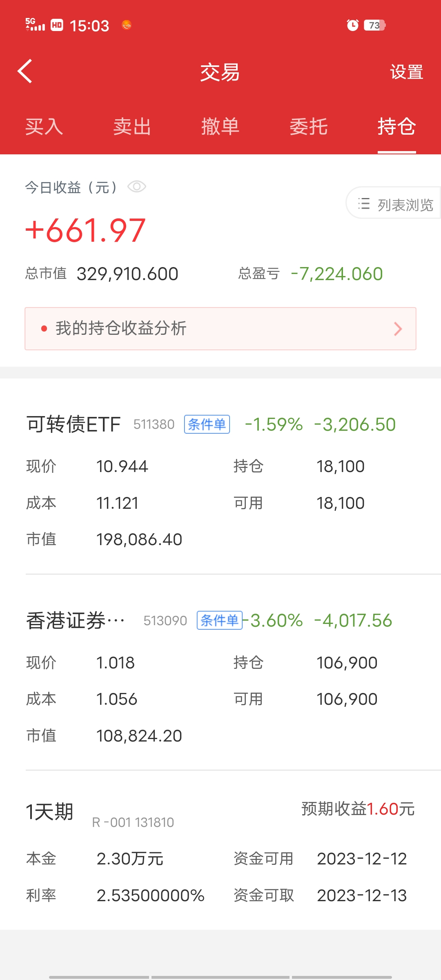The width and height of the screenshot is (441, 980).
Task: Tap the 列表浏览 view switch button
Action: 394,204
